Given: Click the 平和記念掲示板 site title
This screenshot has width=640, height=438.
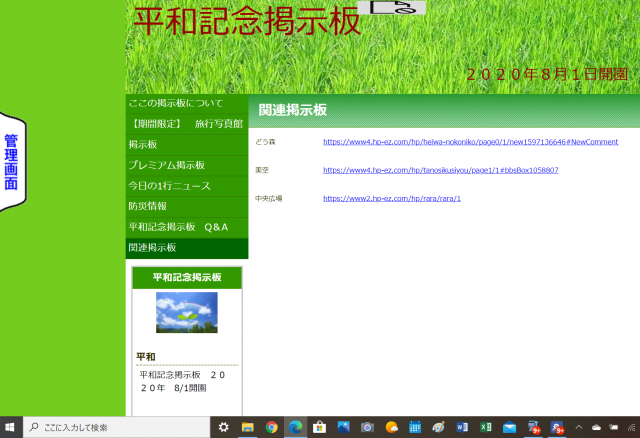Looking at the screenshot, I should coord(247,21).
